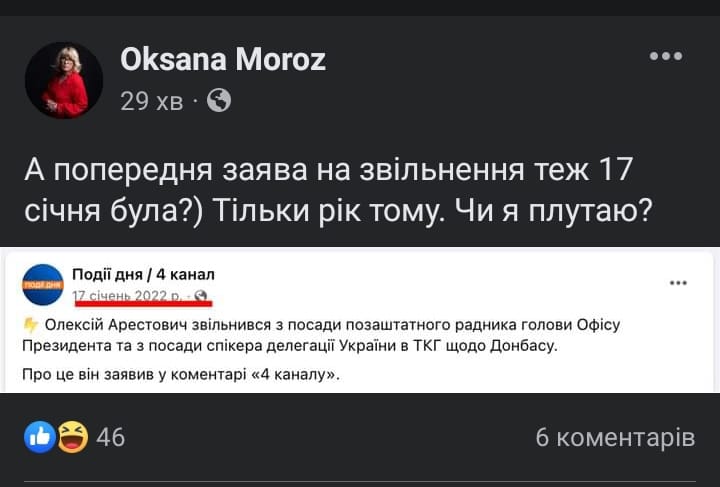Open the post's 29 хв timestamp
The image size is (720, 487).
pyautogui.click(x=151, y=101)
